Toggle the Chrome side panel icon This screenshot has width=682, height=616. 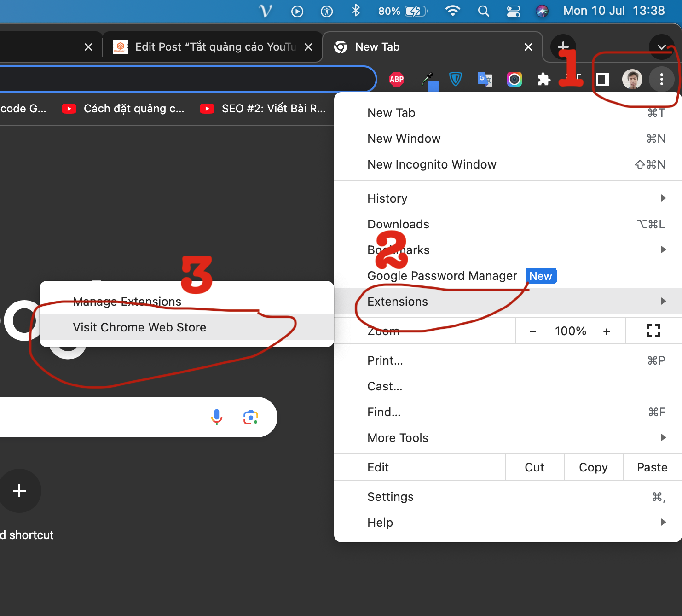pyautogui.click(x=602, y=79)
